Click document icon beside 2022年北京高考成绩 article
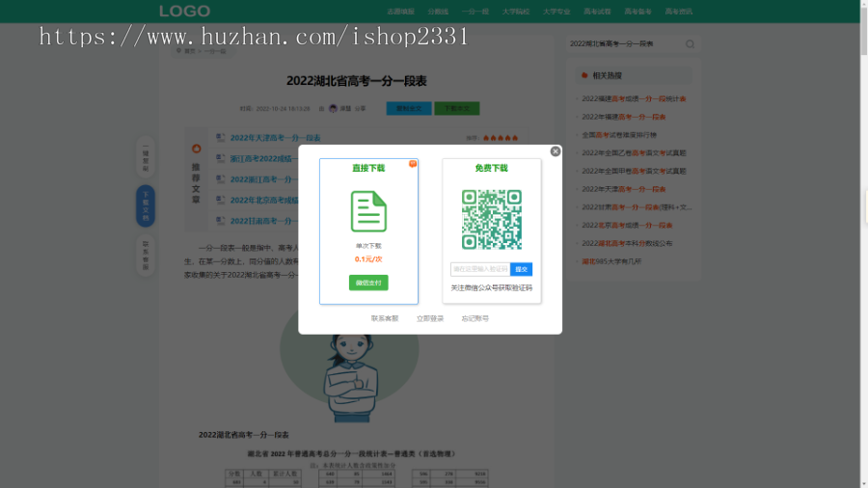 221,200
